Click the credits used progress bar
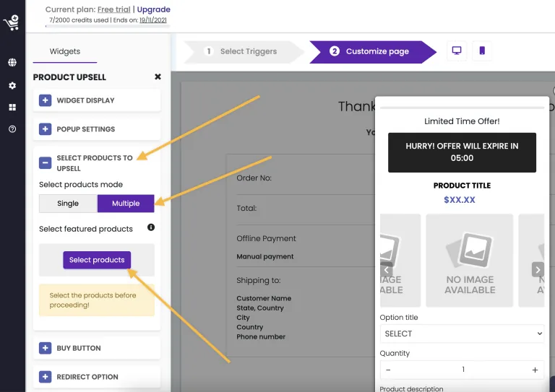555x392 pixels. click(108, 26)
